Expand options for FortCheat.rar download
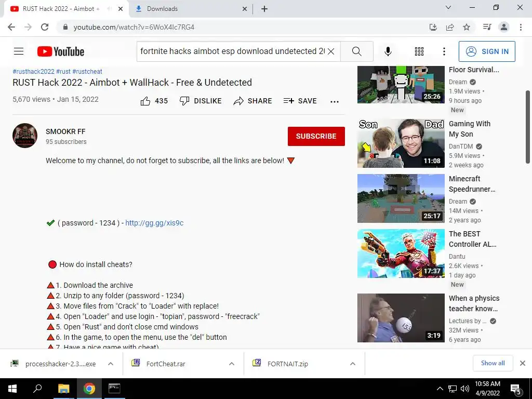Viewport: 532px width, 399px height. tap(232, 364)
